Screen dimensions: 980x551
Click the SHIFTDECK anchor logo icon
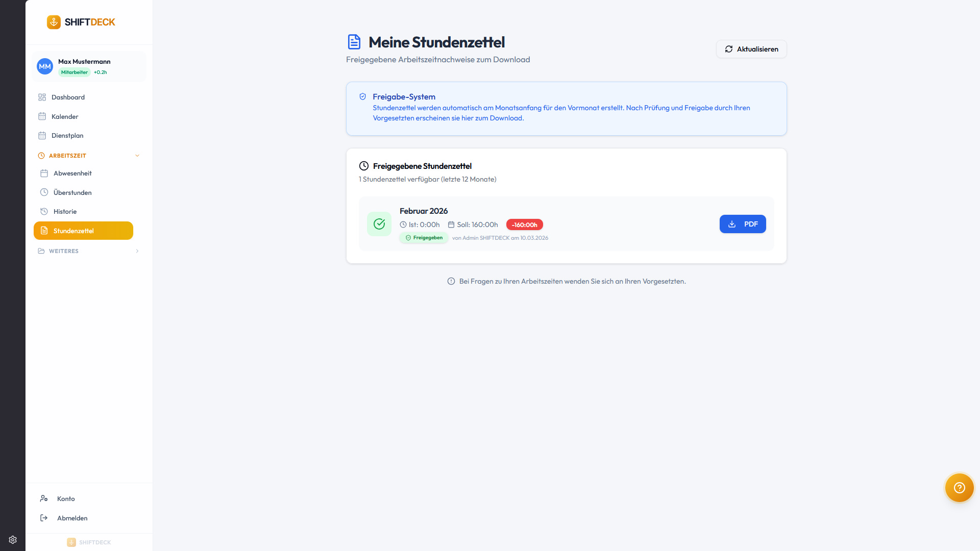tap(54, 22)
